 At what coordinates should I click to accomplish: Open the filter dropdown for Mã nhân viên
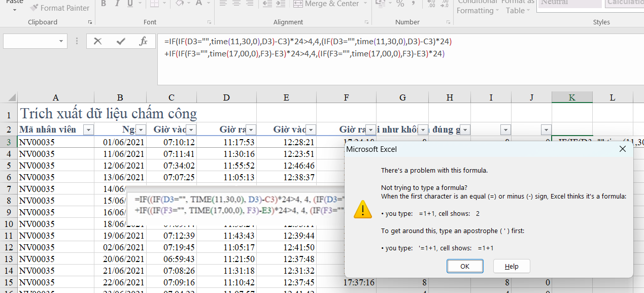point(88,130)
